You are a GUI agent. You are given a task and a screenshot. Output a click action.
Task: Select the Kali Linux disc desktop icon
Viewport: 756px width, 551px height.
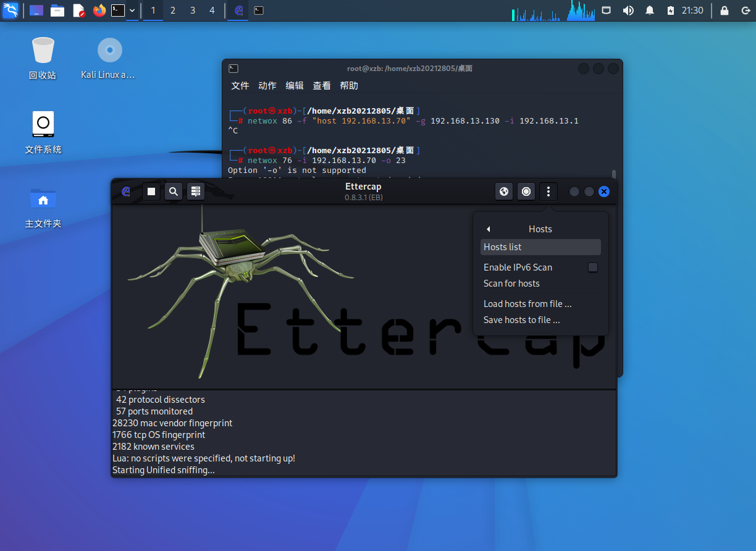click(109, 58)
